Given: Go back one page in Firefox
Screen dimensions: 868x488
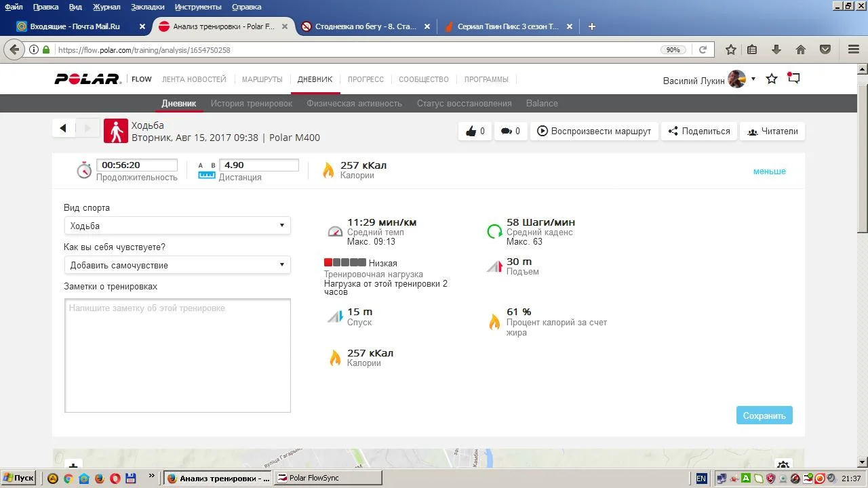Looking at the screenshot, I should click(x=14, y=49).
